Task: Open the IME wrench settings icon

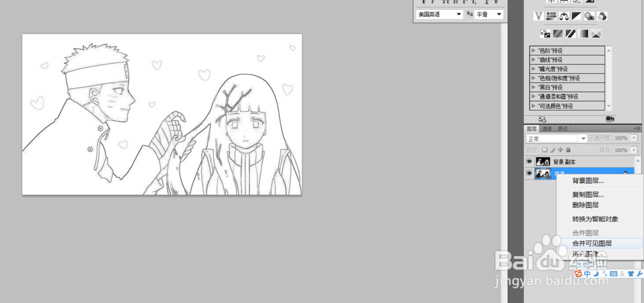Action: 639,273
